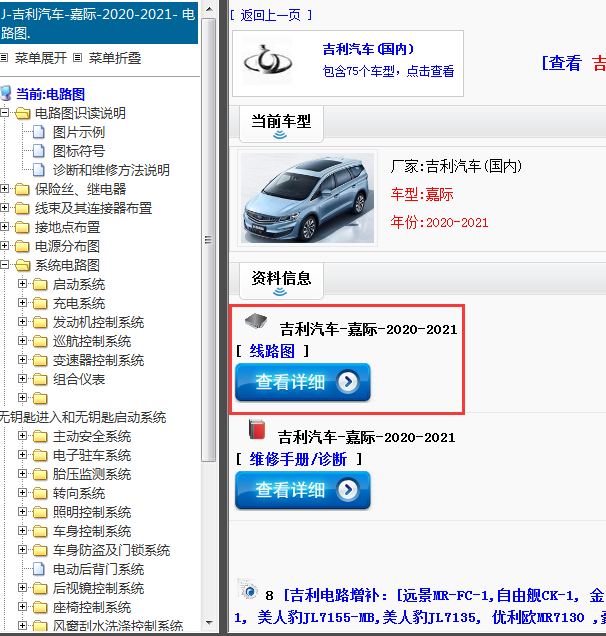Select 车身控制系统 tree item
This screenshot has height=636, width=606.
(92, 531)
